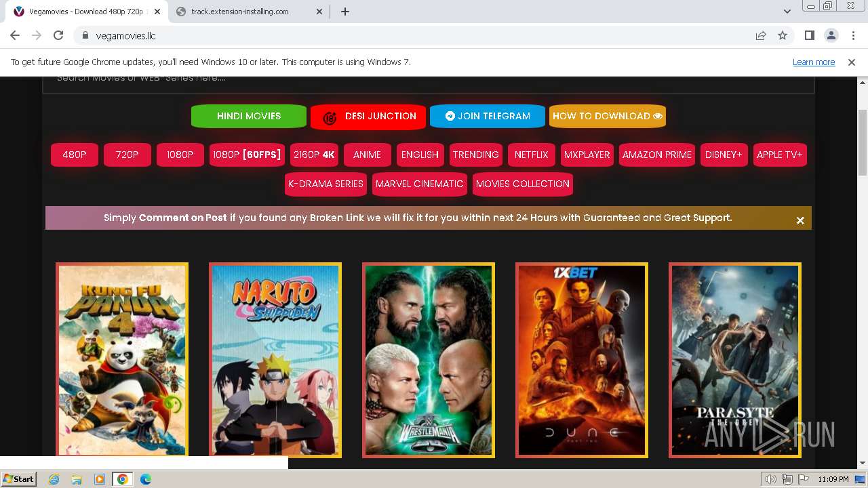Open APPLE TV+ category
Screen dimensions: 868x488
click(780, 155)
